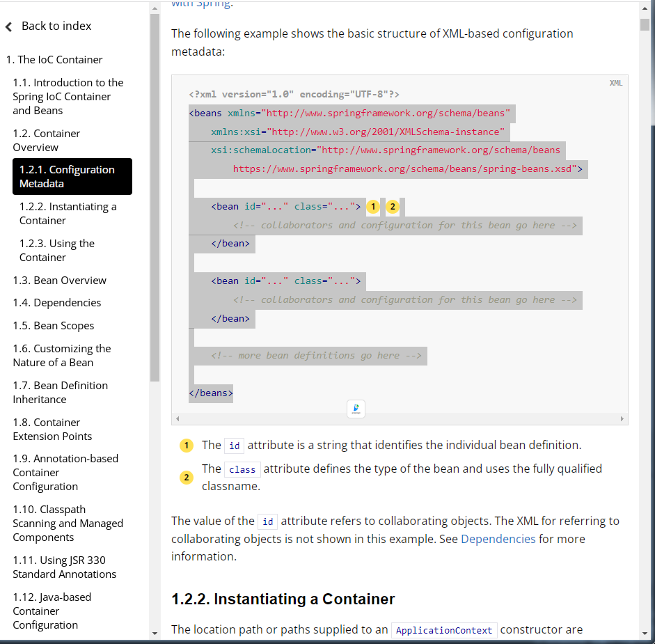This screenshot has height=644, width=655.
Task: Click the main page vertical scrollbar thumb
Action: coord(645,24)
